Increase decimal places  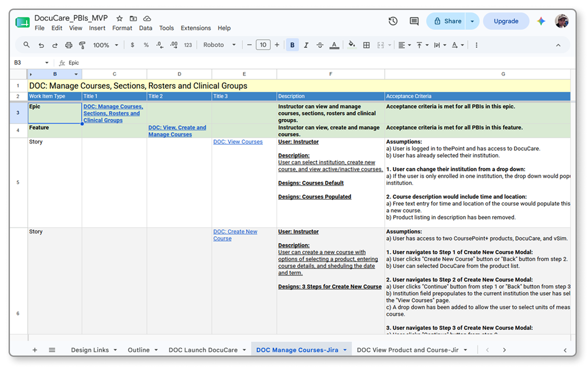[174, 45]
